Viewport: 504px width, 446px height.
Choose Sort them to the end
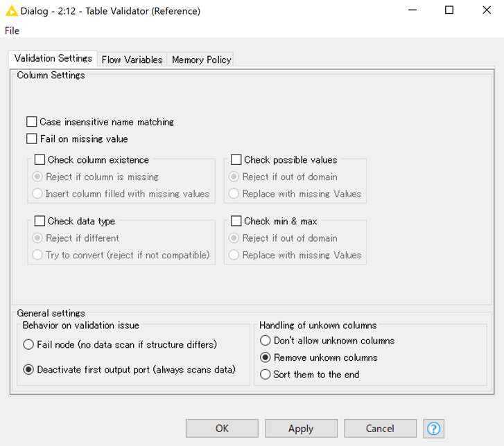point(266,375)
